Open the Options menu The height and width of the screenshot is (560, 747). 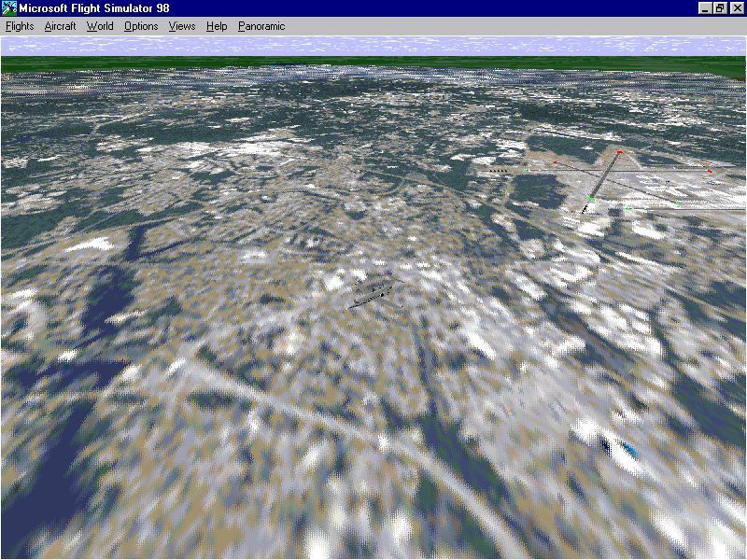pos(141,26)
